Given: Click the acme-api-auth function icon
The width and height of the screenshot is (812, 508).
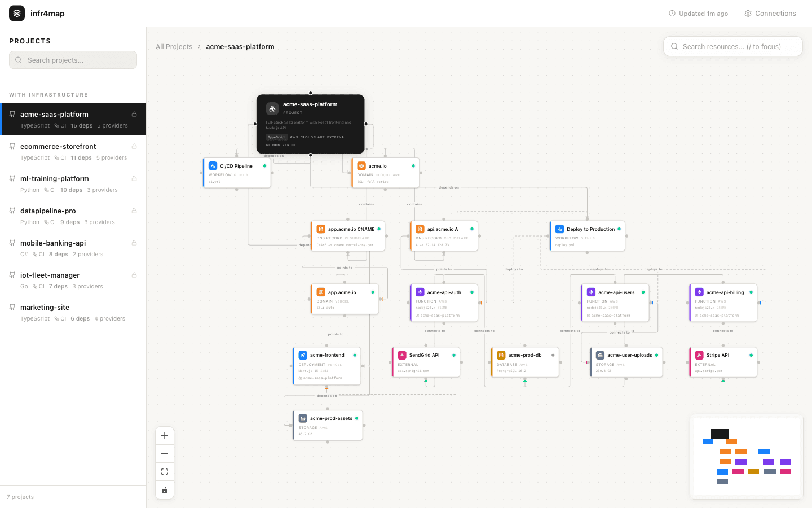Looking at the screenshot, I should [x=420, y=292].
